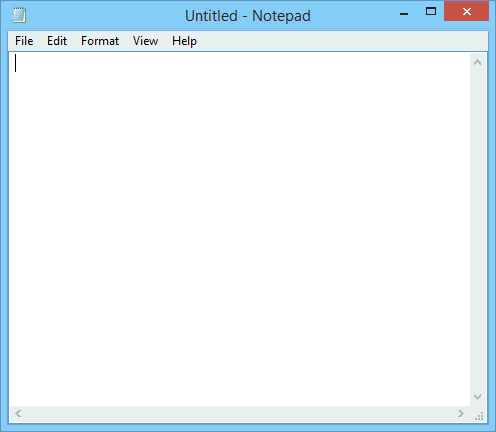This screenshot has height=432, width=496.
Task: Maximize the Notepad window
Action: point(431,12)
